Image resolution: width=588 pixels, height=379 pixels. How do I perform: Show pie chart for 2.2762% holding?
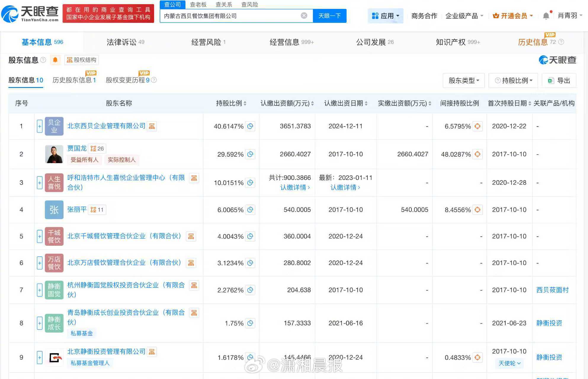[x=250, y=290]
